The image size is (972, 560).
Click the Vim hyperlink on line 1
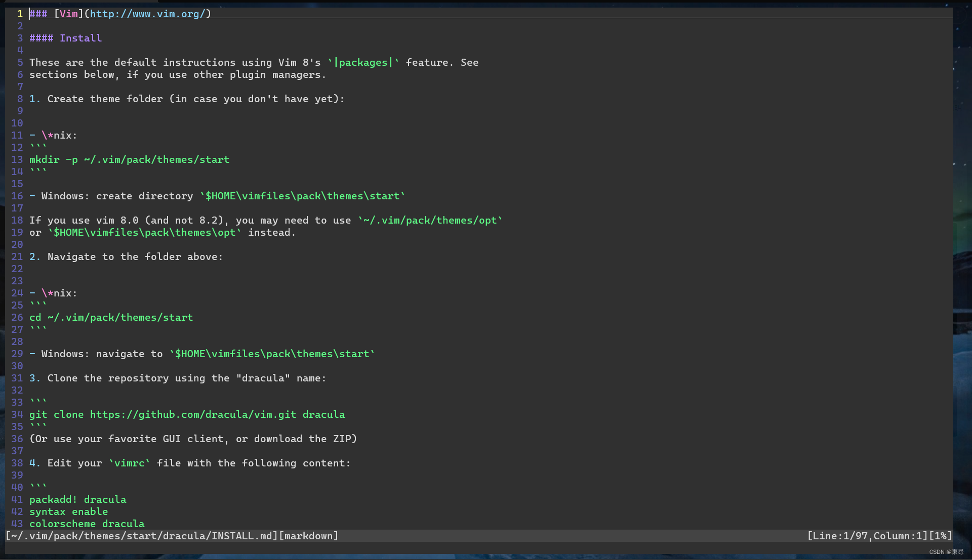coord(69,14)
